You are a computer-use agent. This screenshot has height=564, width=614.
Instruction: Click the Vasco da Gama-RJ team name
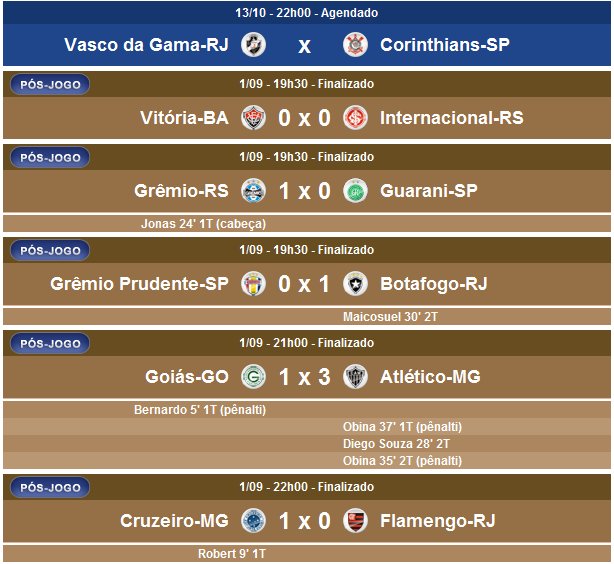[x=146, y=45]
